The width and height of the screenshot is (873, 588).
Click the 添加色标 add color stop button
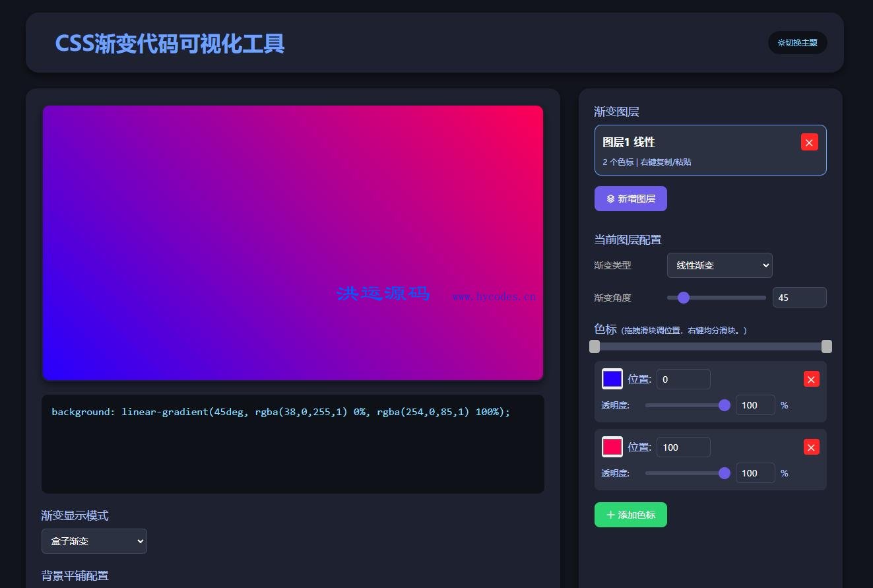[631, 515]
